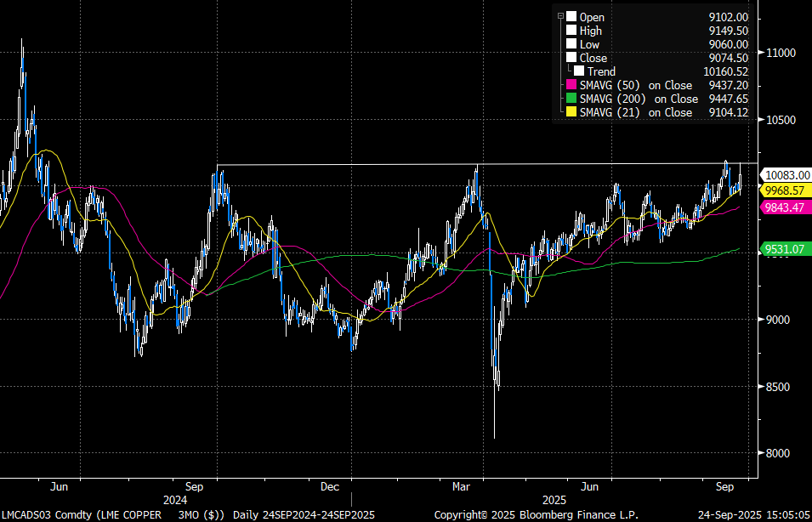Select the SMAVG (200) on Close entry

coord(638,99)
